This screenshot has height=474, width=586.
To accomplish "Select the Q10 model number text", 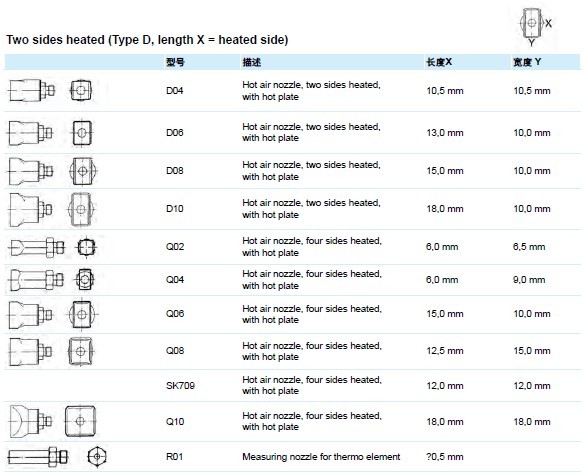I will tap(175, 421).
